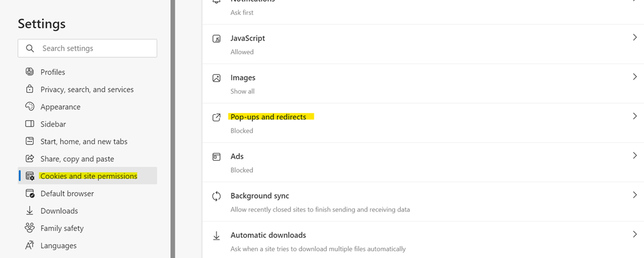Click the Background sync icon
The height and width of the screenshot is (258, 644).
(x=216, y=196)
